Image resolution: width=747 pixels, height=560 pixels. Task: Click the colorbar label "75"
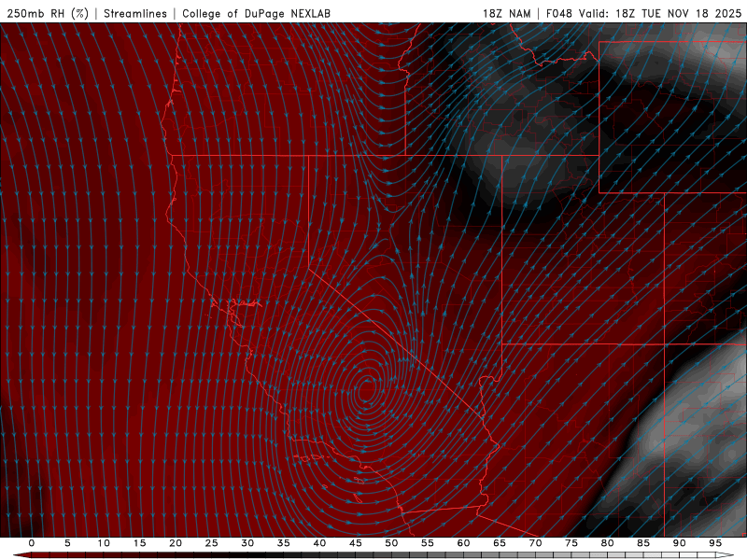tap(571, 543)
